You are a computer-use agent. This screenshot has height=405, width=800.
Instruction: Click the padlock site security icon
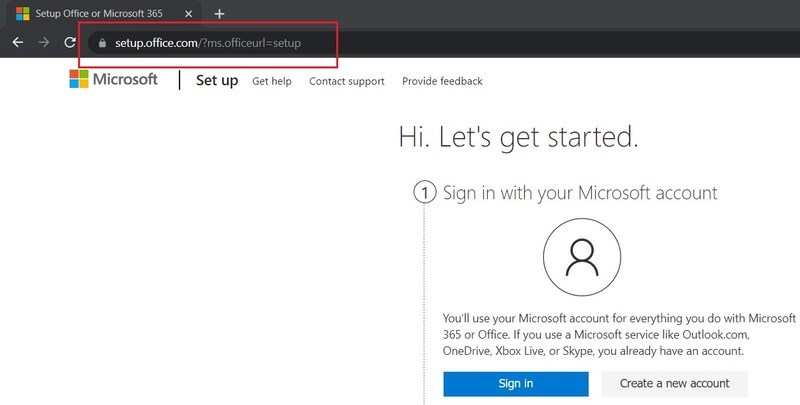pos(100,44)
